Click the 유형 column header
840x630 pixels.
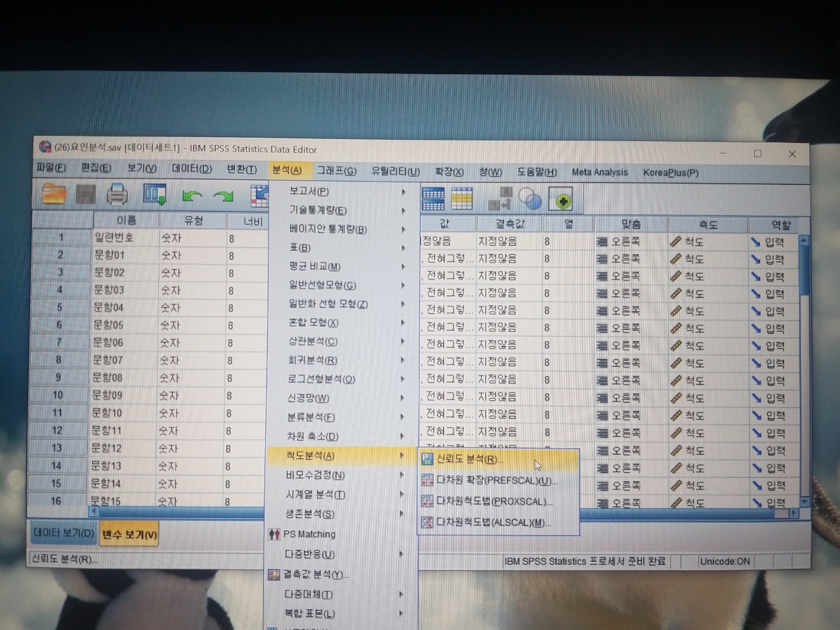pos(193,220)
